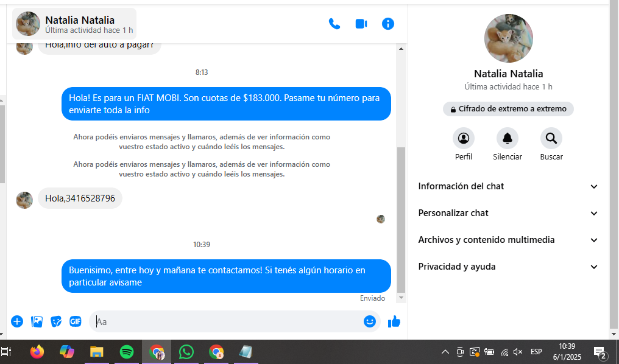
Task: Click the FIAT MOBI cuotas message bubble
Action: [226, 103]
